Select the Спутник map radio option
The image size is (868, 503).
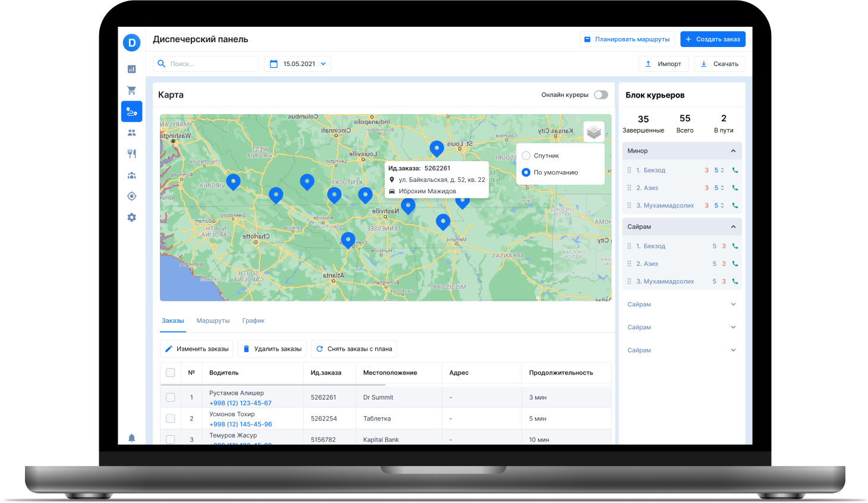click(x=526, y=156)
